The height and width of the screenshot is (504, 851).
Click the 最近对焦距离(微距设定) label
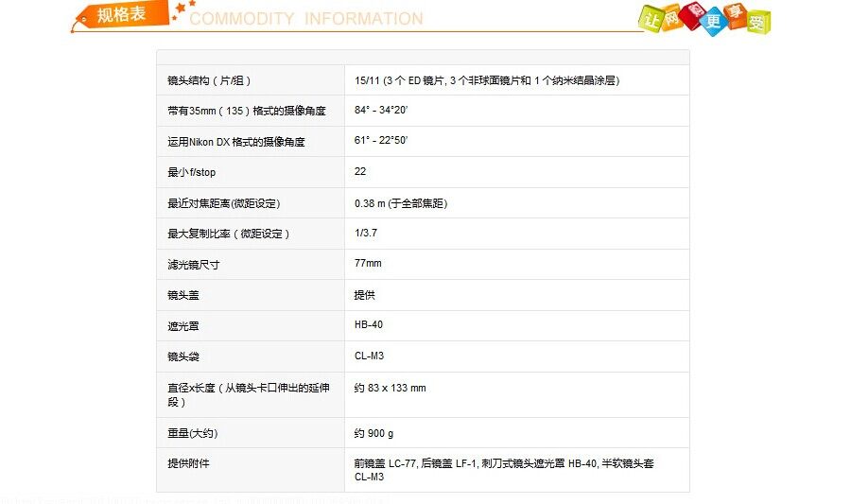(223, 203)
